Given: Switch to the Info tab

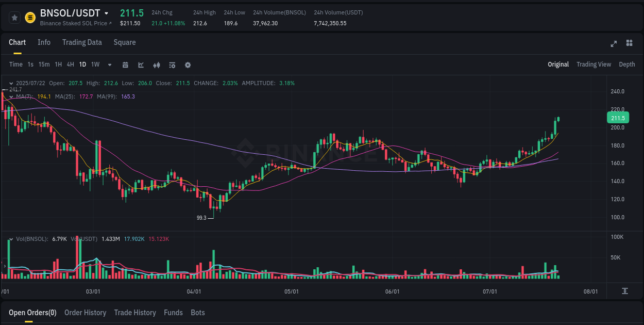Looking at the screenshot, I should tap(44, 42).
